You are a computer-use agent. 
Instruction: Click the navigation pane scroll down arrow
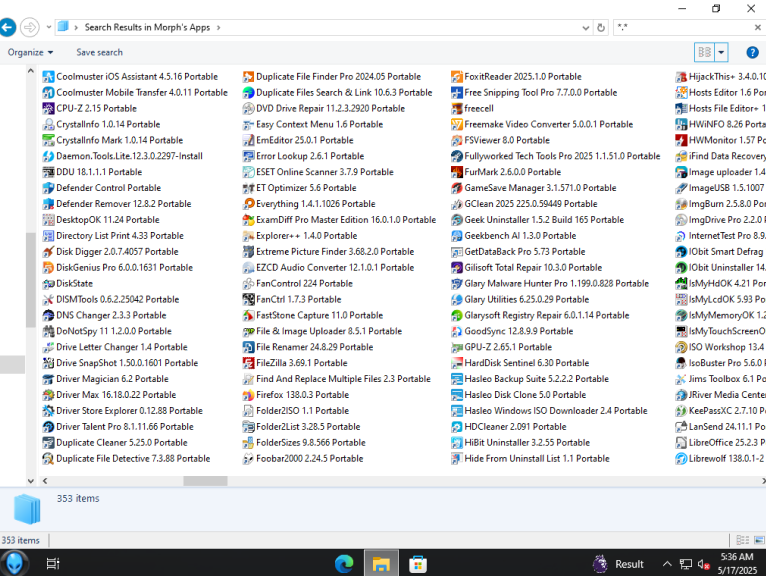pyautogui.click(x=31, y=481)
